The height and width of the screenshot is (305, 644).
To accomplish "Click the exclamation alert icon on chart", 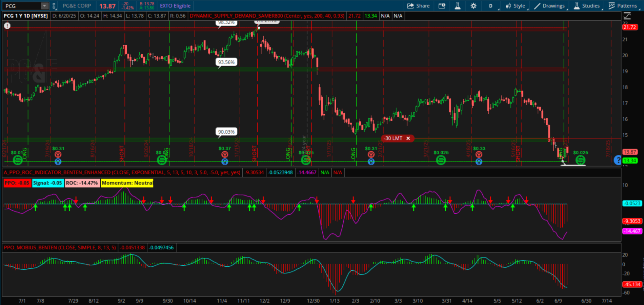I will (x=7, y=26).
